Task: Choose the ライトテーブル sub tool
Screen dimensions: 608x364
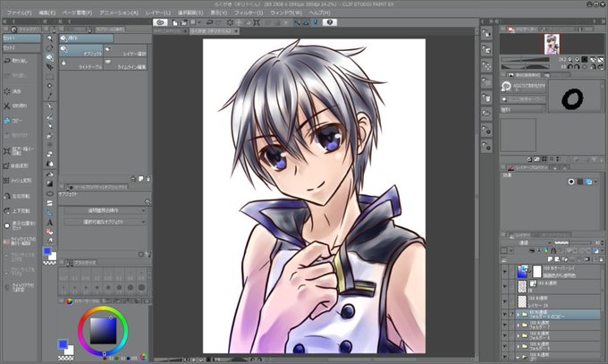Action: coord(81,64)
